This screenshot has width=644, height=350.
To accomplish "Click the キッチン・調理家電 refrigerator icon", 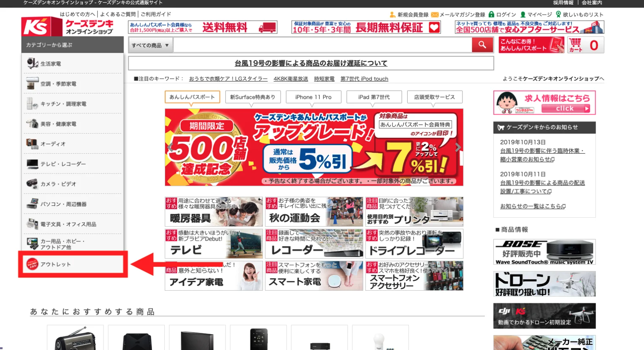I will [33, 103].
